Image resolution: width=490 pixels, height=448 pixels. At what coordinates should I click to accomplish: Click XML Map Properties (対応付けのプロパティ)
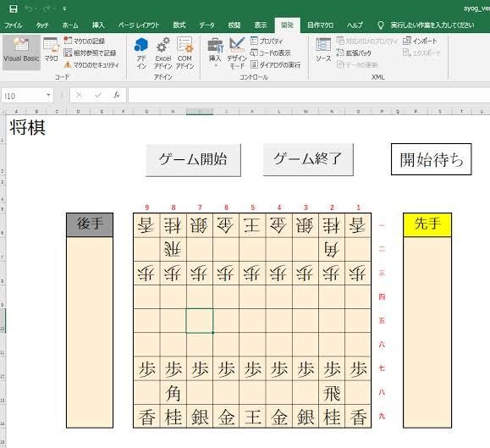point(367,41)
